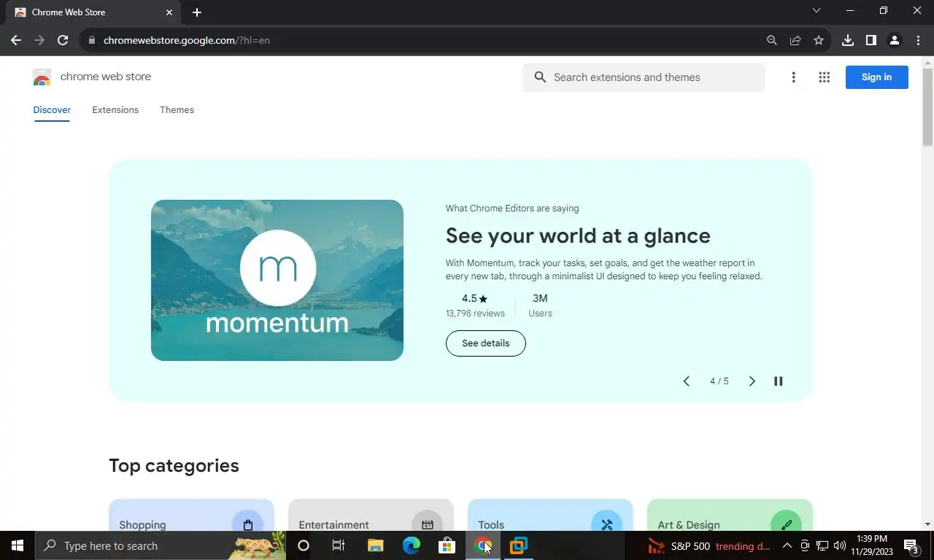Show hidden system tray icons
The image size is (934, 560).
pyautogui.click(x=787, y=545)
